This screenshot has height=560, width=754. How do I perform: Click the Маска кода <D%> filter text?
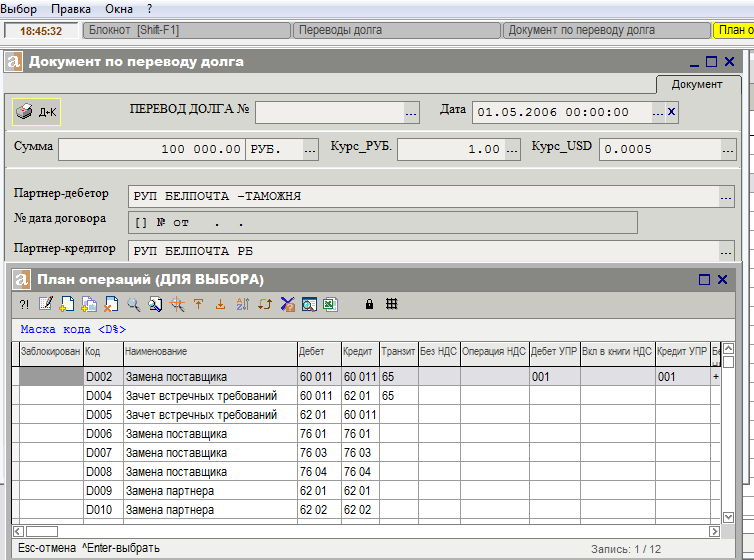[73, 329]
